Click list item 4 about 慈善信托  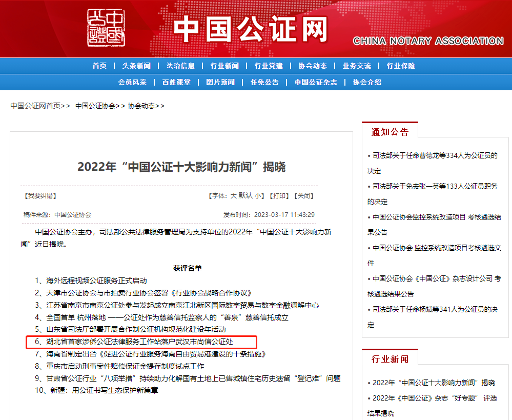click(161, 317)
